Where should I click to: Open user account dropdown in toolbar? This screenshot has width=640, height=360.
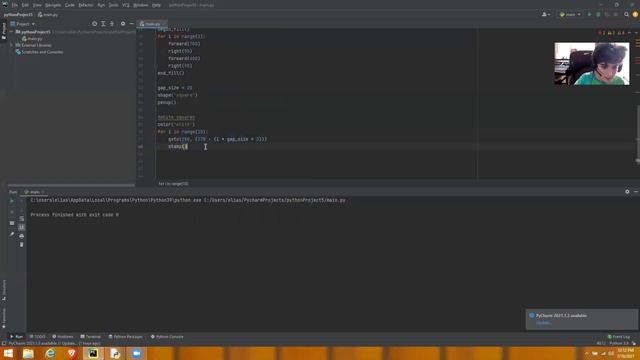click(546, 14)
